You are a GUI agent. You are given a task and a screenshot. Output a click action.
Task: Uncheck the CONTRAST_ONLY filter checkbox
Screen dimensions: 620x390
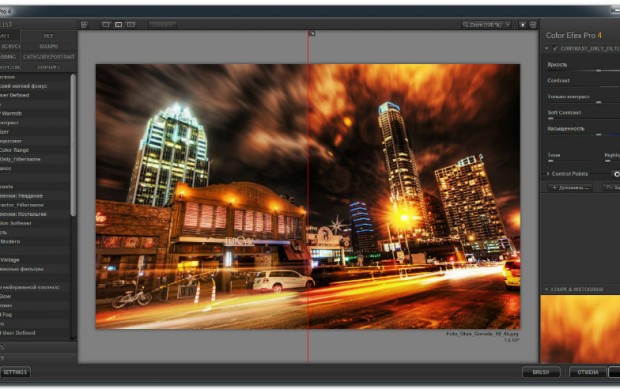point(555,49)
